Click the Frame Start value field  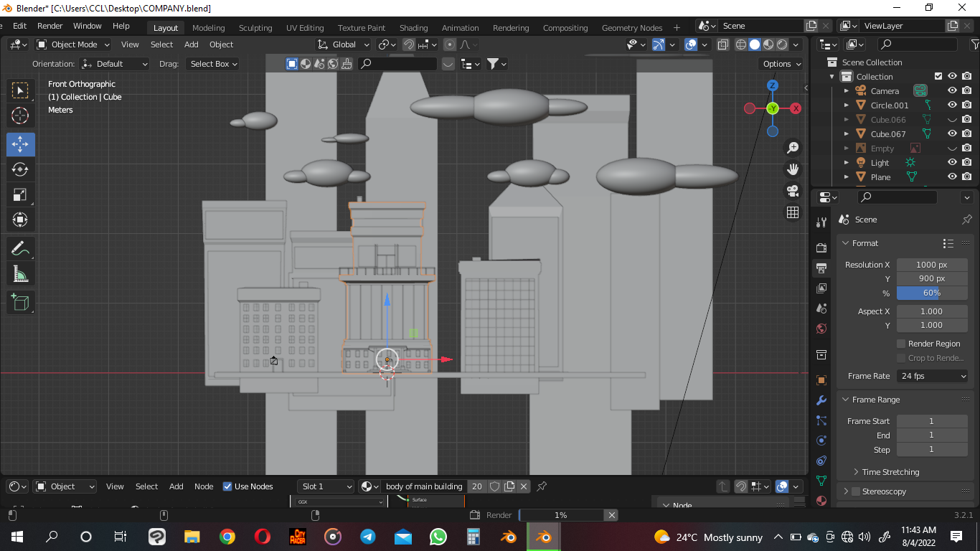[x=932, y=421]
